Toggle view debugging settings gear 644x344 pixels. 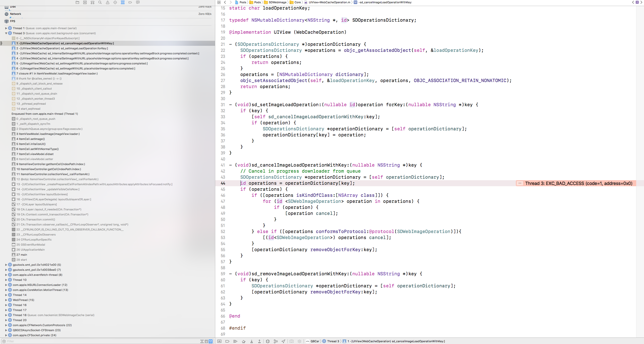(x=299, y=341)
